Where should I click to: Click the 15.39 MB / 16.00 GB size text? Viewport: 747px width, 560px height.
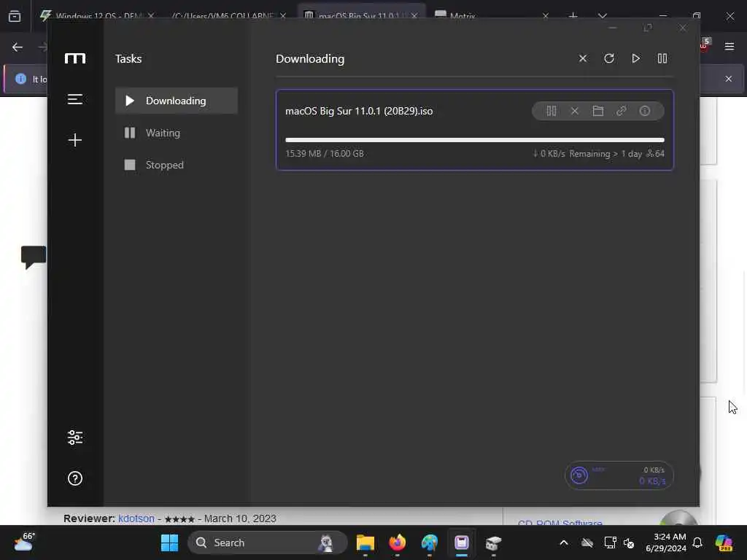click(x=325, y=153)
